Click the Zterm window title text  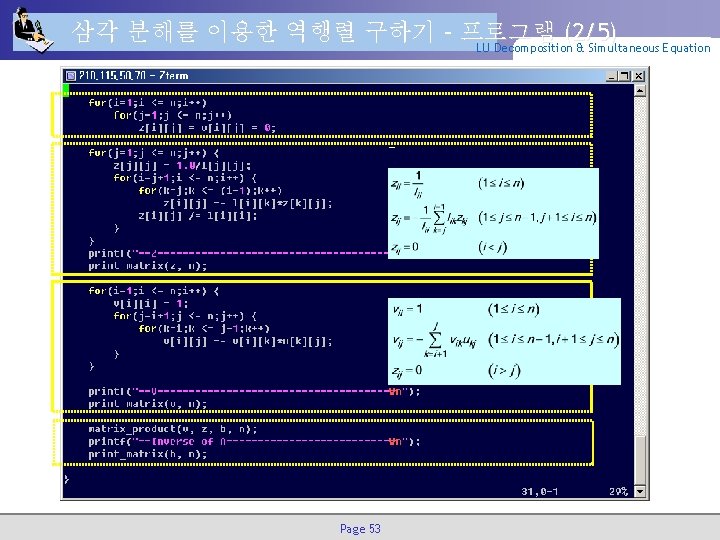click(x=134, y=75)
